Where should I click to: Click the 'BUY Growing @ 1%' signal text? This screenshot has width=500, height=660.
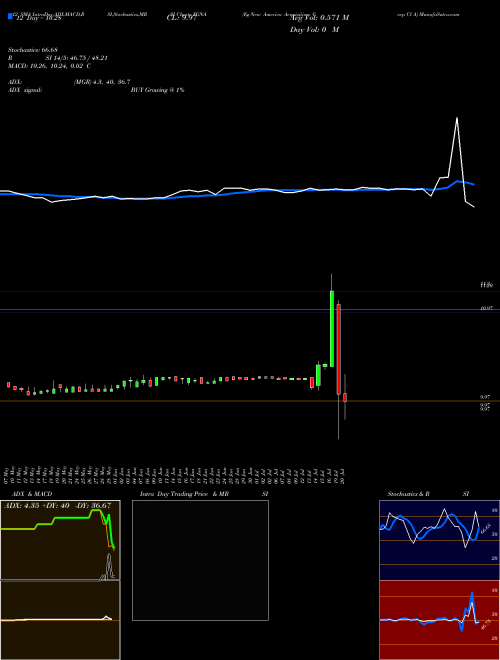[x=157, y=90]
